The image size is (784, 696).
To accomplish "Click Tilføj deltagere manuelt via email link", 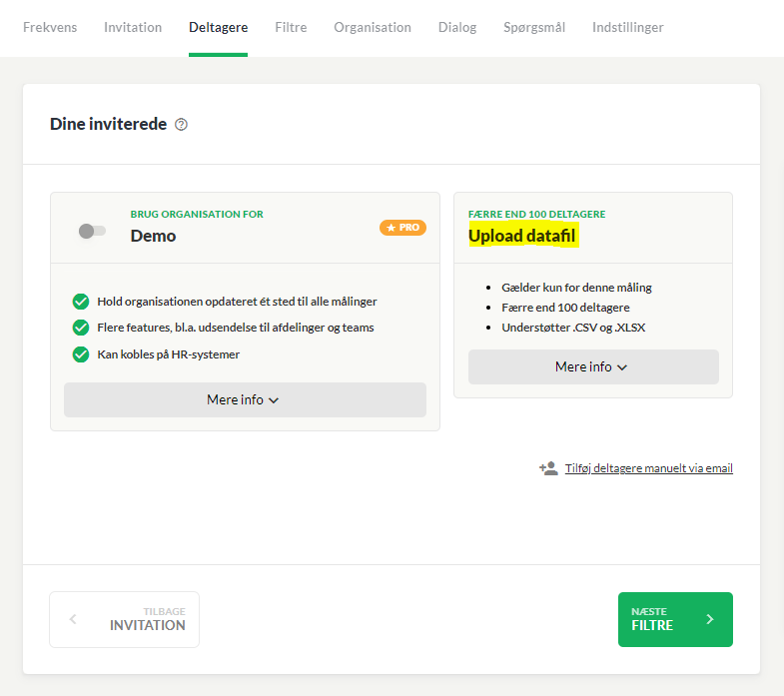I will pos(649,468).
